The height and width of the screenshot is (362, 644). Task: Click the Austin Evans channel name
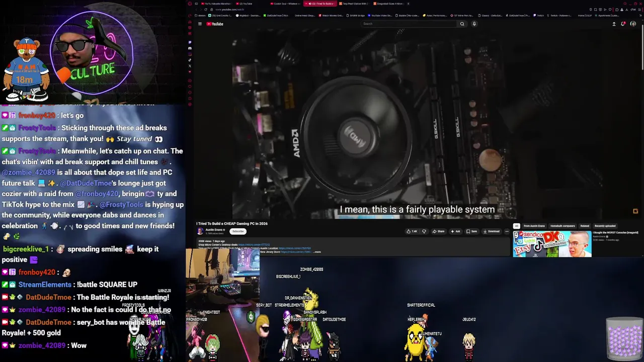click(215, 230)
